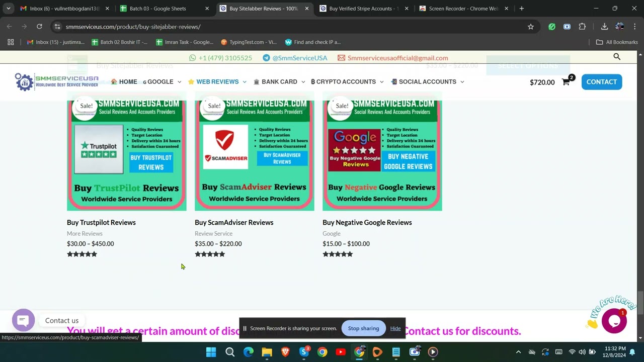
Task: Open Skype from taskbar
Action: 304,352
